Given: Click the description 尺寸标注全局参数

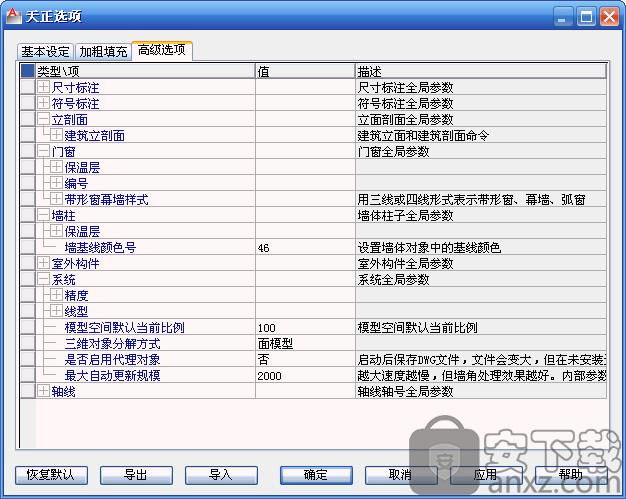Looking at the screenshot, I should coord(405,87).
